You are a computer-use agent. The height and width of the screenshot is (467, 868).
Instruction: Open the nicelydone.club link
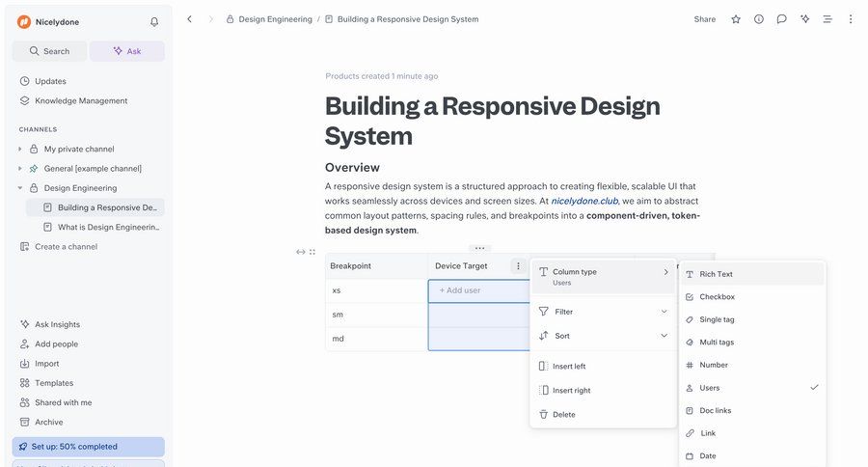point(584,201)
